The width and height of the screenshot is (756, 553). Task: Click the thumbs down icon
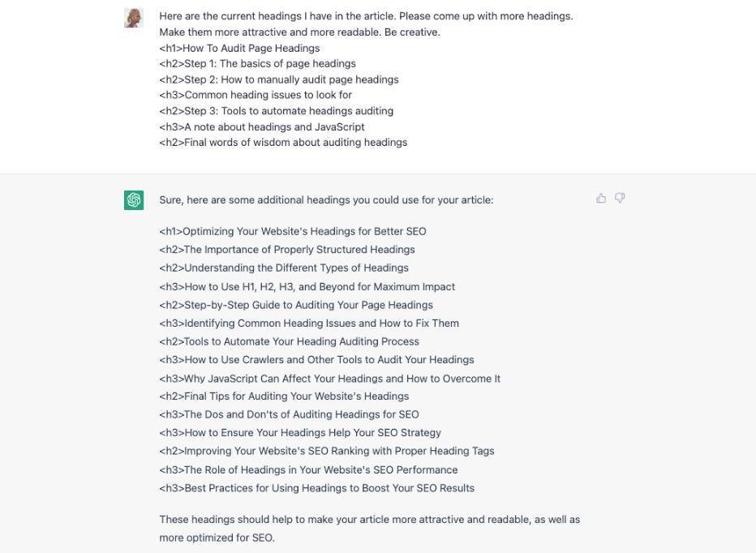pos(620,198)
